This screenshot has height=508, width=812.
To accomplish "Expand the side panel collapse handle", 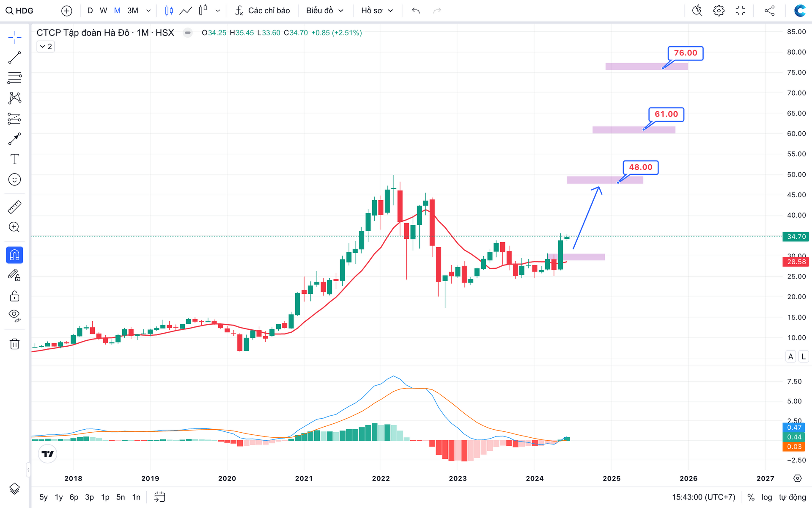I will click(x=28, y=469).
